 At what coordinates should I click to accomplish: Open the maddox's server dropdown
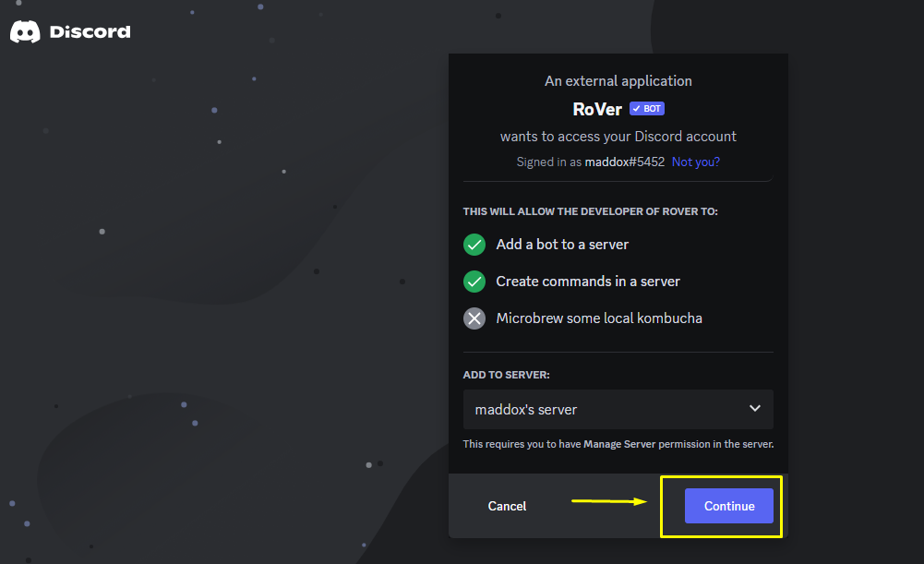point(618,409)
